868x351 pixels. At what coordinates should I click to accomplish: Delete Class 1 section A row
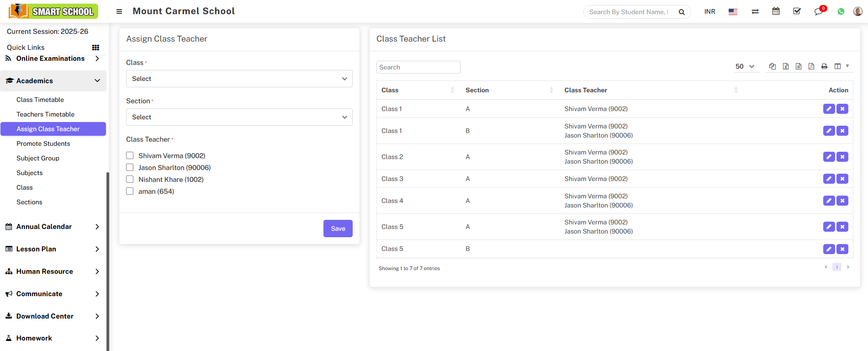[x=842, y=109]
